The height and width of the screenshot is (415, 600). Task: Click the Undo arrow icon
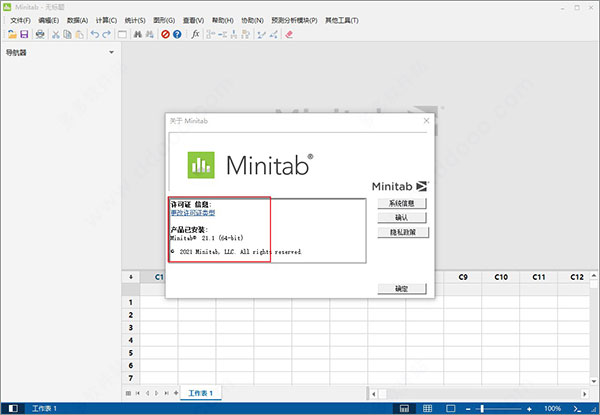pos(95,34)
